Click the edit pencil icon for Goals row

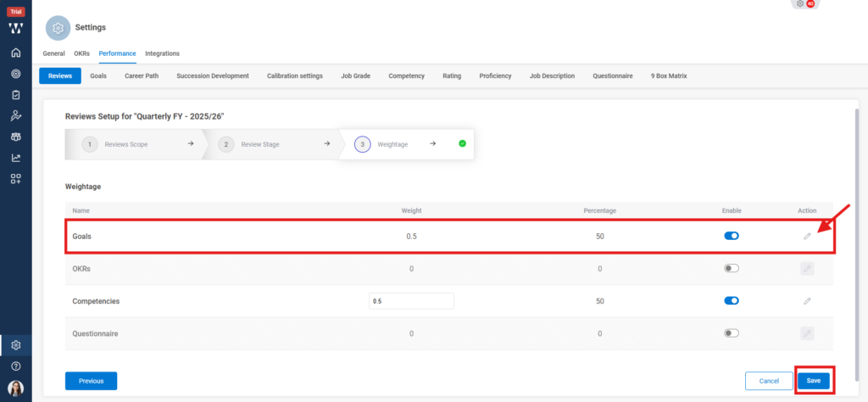coord(807,236)
